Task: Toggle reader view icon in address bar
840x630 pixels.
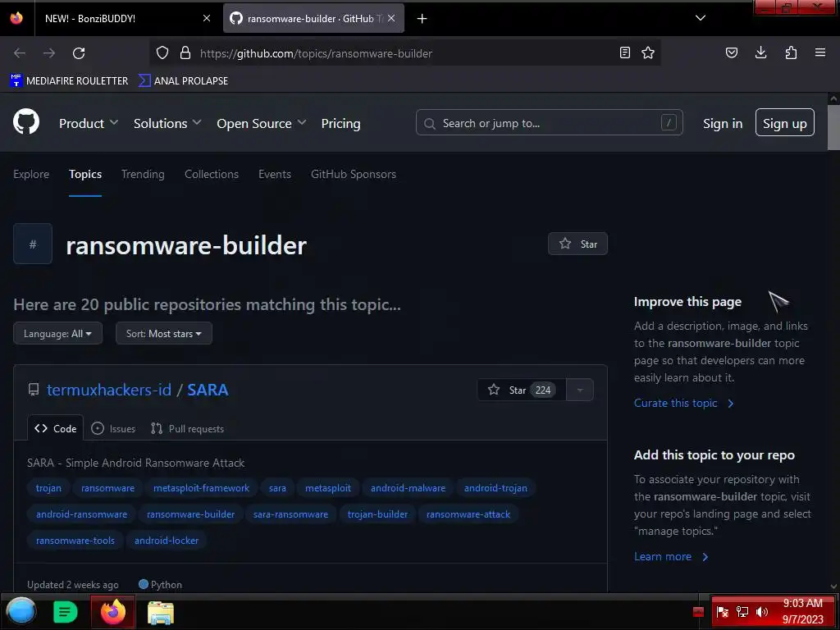Action: click(x=624, y=52)
